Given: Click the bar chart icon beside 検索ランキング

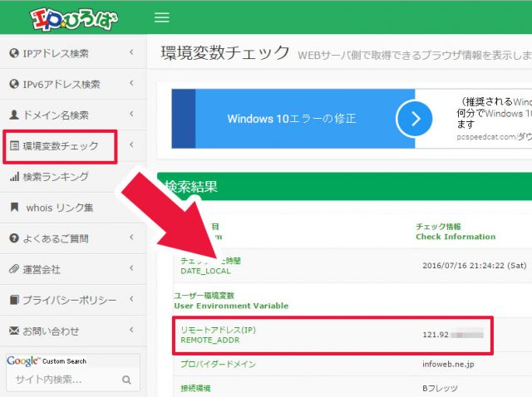Looking at the screenshot, I should 14,177.
